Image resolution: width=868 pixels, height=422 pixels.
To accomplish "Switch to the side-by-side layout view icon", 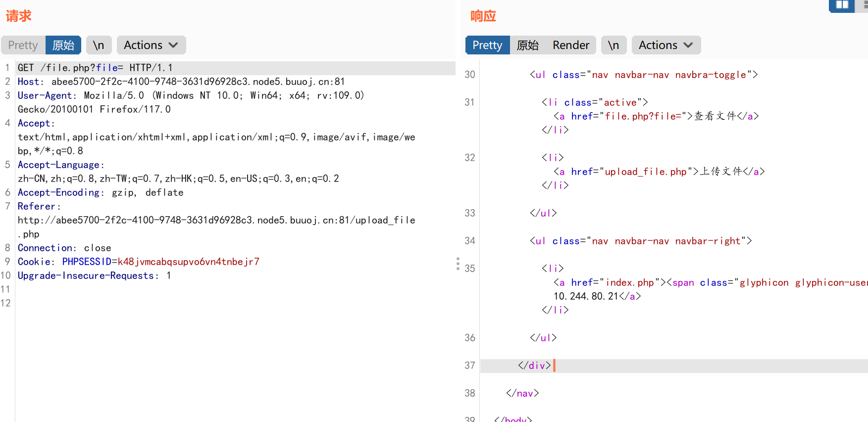I will pyautogui.click(x=842, y=5).
